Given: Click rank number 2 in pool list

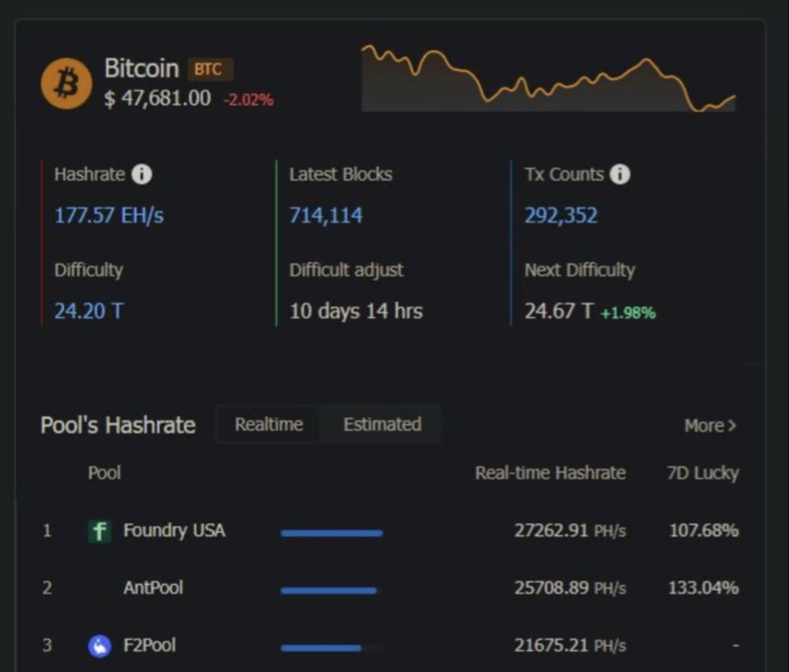Looking at the screenshot, I should tap(47, 588).
